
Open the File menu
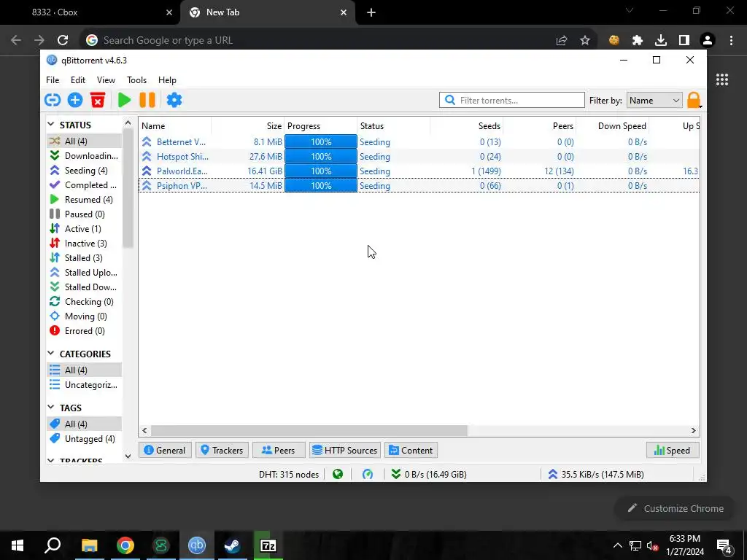53,80
